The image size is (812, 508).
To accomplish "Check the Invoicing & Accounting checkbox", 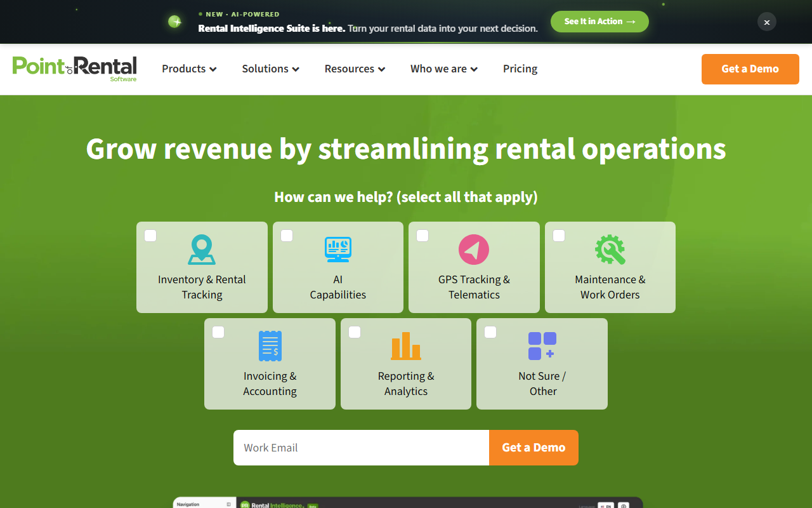I will [218, 332].
